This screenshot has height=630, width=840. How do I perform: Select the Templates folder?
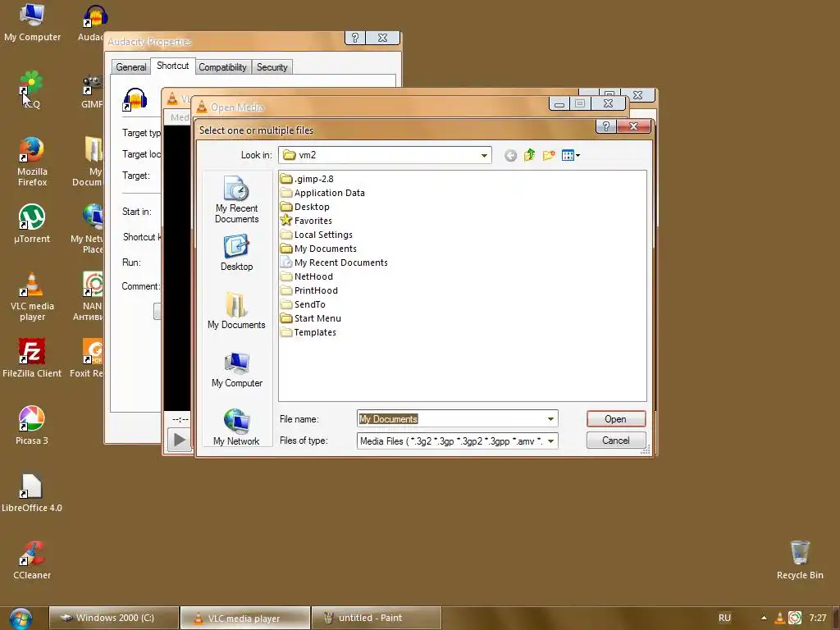click(308, 332)
